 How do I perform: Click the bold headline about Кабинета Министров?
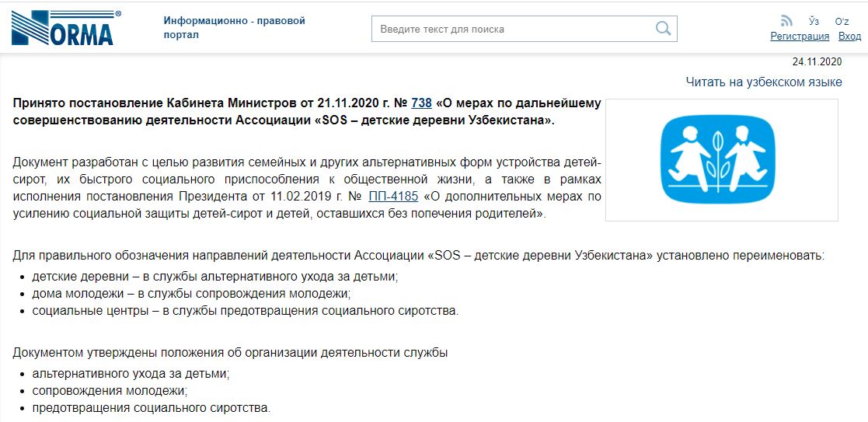pyautogui.click(x=306, y=112)
